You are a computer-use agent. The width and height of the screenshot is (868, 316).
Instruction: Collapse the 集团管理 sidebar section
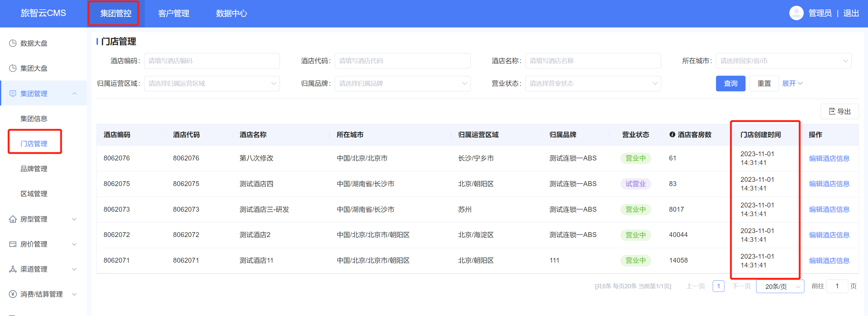click(74, 93)
